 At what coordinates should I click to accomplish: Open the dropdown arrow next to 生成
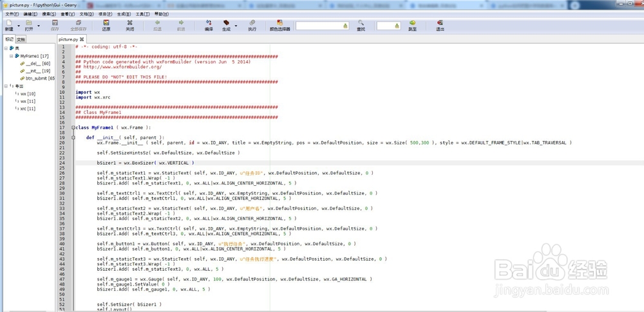[x=236, y=26]
